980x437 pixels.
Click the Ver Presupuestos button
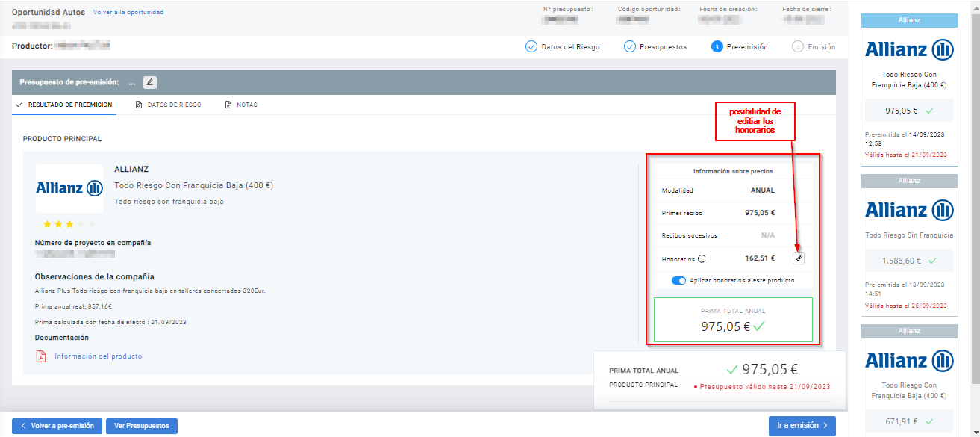(x=142, y=426)
